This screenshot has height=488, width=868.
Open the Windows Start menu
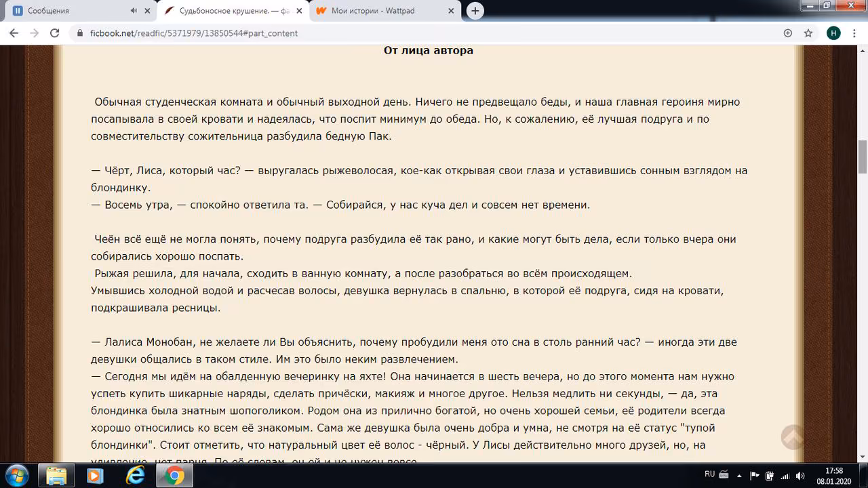click(x=16, y=475)
